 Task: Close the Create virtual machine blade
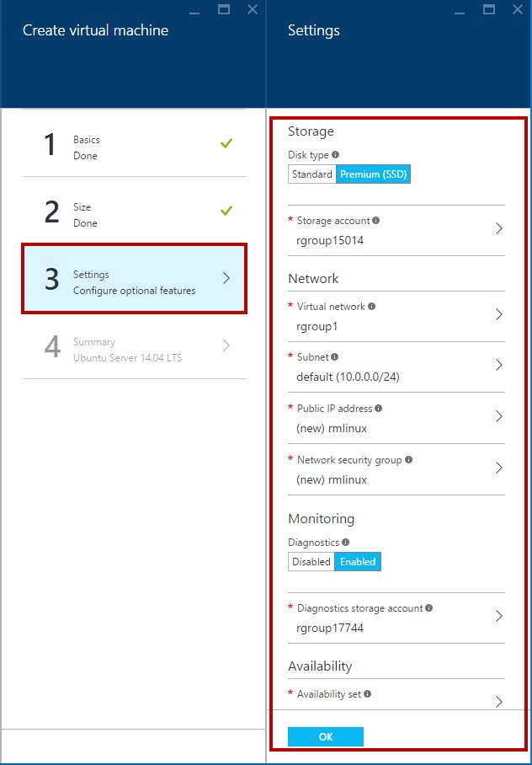pos(253,9)
